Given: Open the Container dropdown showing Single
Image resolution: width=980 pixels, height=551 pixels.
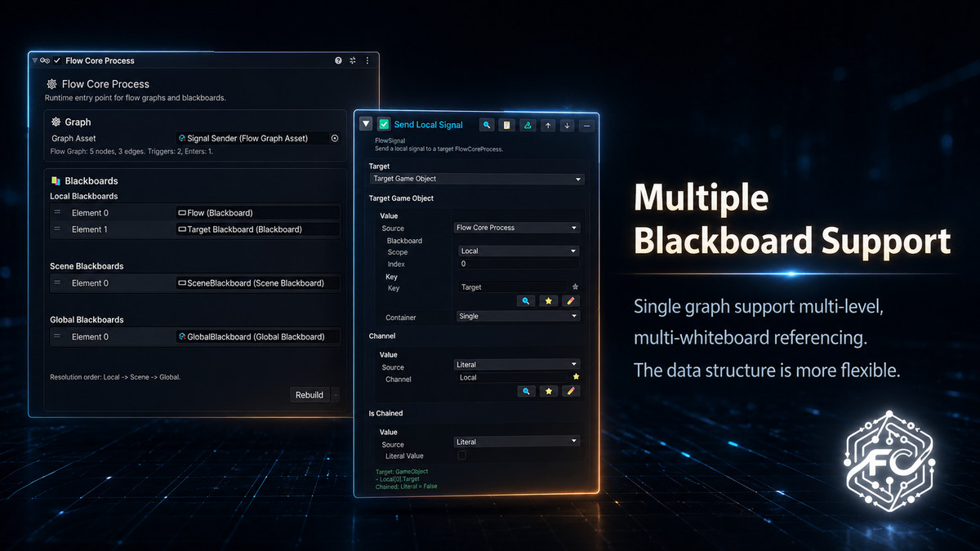Looking at the screenshot, I should coord(519,316).
